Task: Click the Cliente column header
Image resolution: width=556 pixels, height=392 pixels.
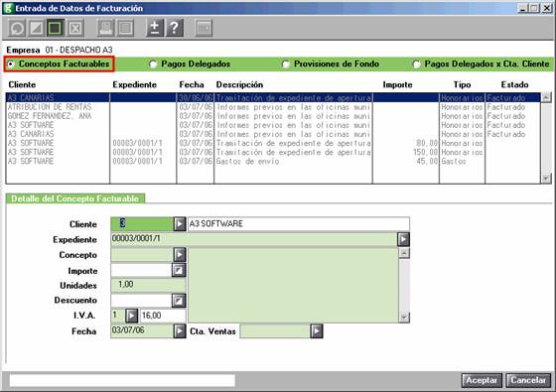Action: (22, 84)
